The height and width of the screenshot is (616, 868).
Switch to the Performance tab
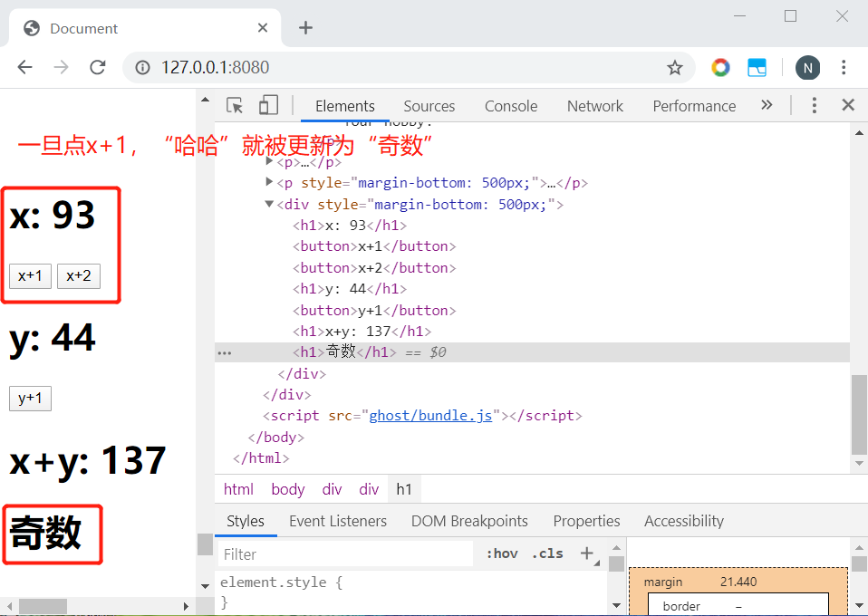click(x=694, y=106)
